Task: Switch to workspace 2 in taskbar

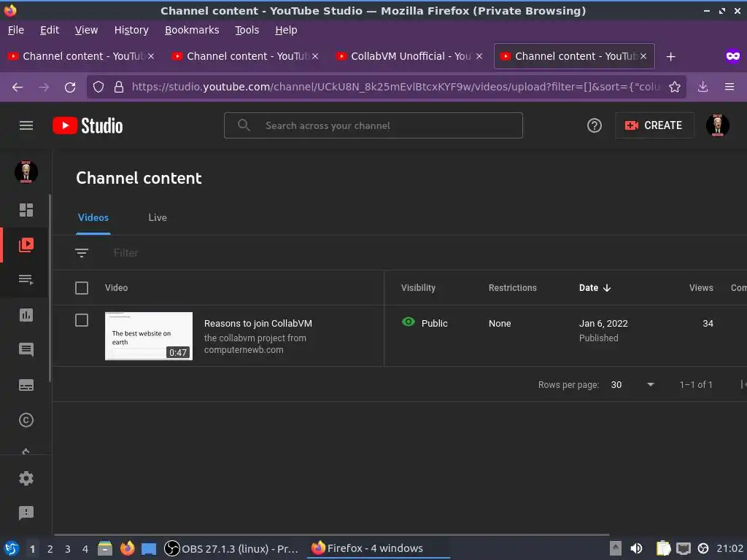Action: [x=50, y=549]
